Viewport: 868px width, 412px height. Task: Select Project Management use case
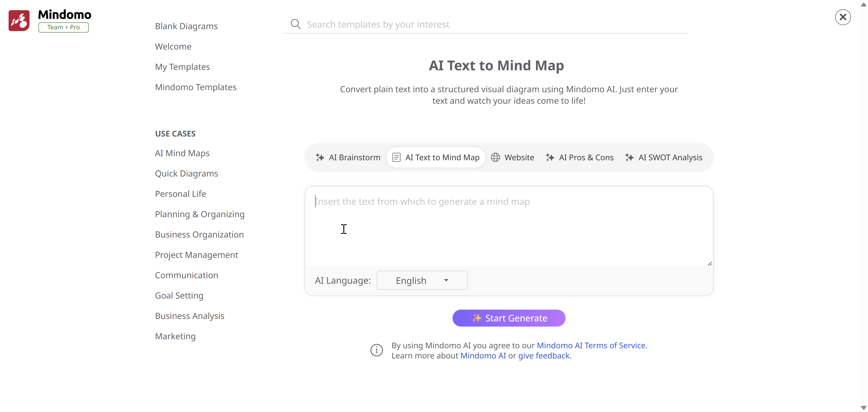(196, 255)
